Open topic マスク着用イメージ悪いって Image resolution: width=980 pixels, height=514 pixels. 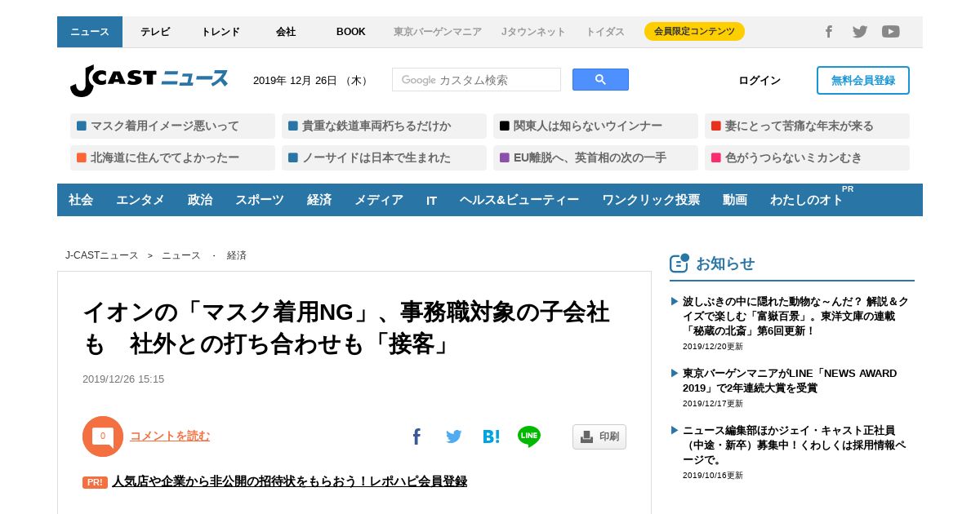click(x=172, y=126)
